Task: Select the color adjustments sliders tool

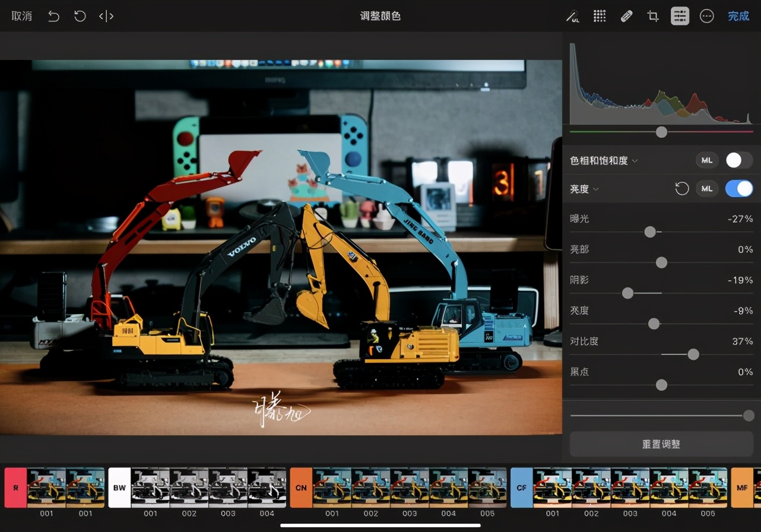Action: [x=680, y=16]
